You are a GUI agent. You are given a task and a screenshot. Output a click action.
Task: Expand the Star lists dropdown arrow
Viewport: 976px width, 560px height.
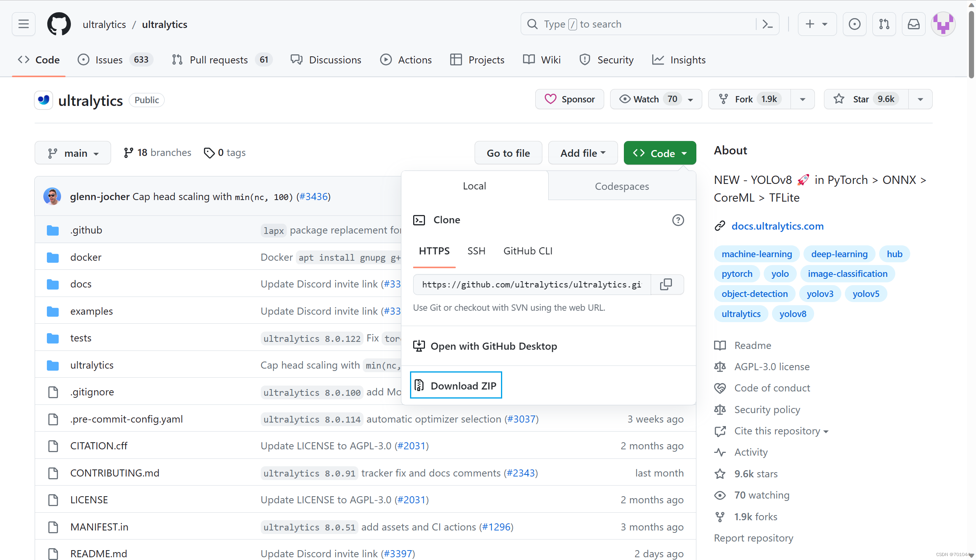(920, 99)
